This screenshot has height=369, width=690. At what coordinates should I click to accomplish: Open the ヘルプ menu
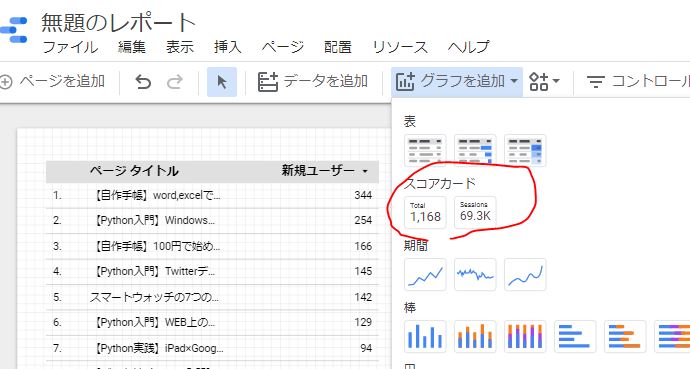click(469, 47)
